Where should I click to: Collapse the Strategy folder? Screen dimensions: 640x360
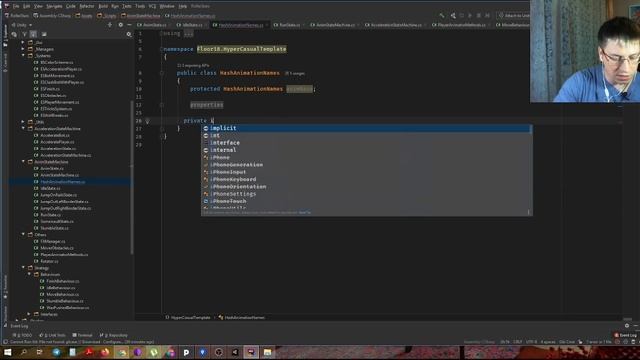(x=23, y=268)
